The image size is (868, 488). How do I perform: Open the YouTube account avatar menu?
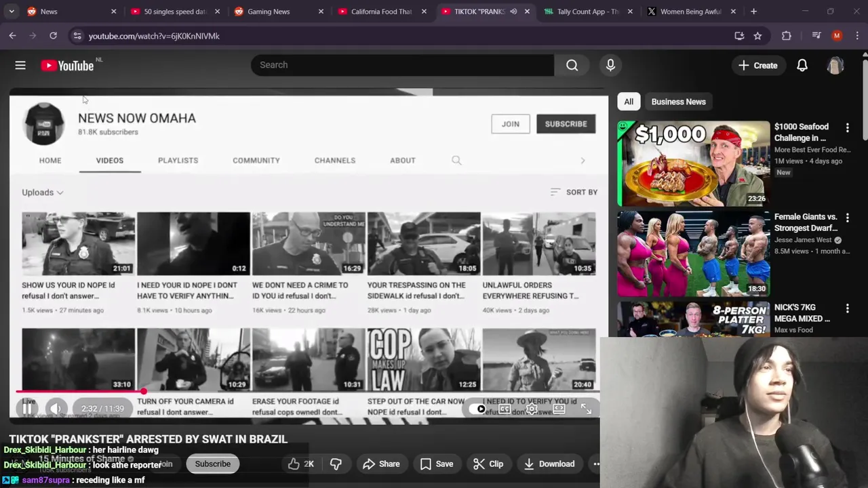pos(835,65)
